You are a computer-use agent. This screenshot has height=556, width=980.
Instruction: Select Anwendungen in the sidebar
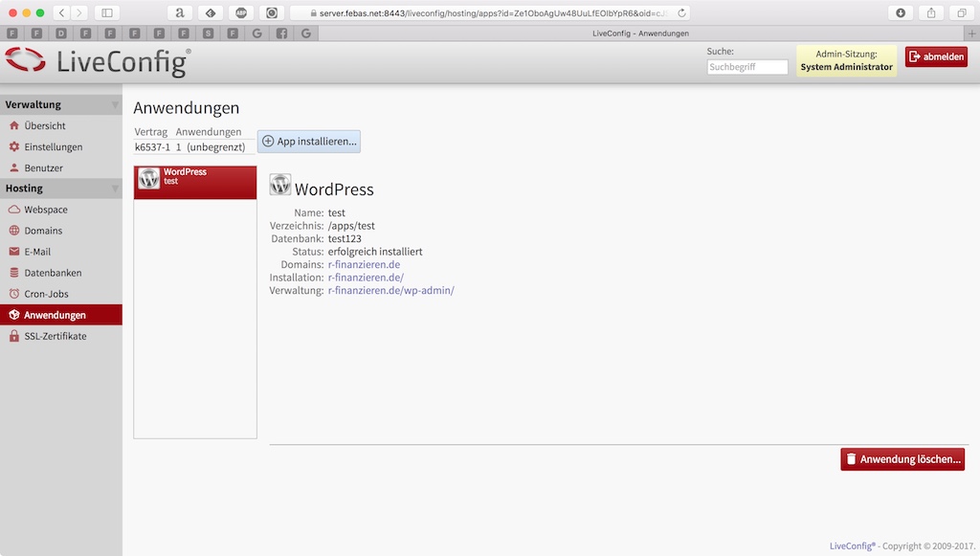coord(60,315)
